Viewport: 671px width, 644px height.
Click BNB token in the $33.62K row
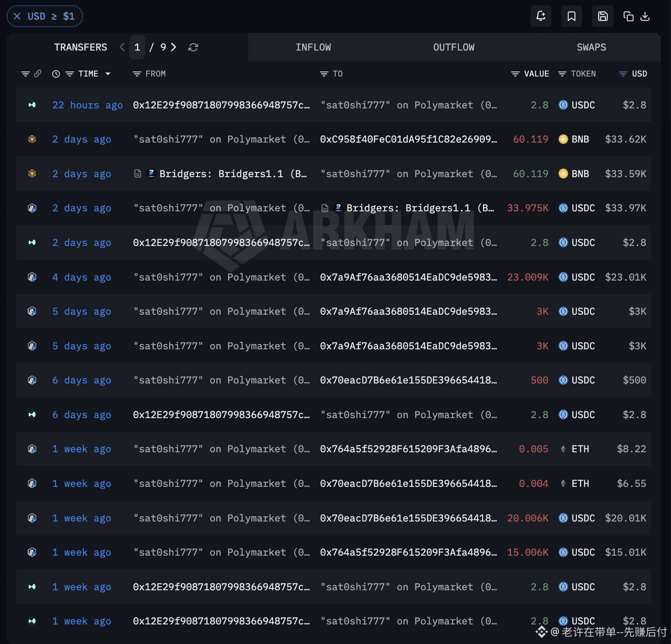click(574, 139)
